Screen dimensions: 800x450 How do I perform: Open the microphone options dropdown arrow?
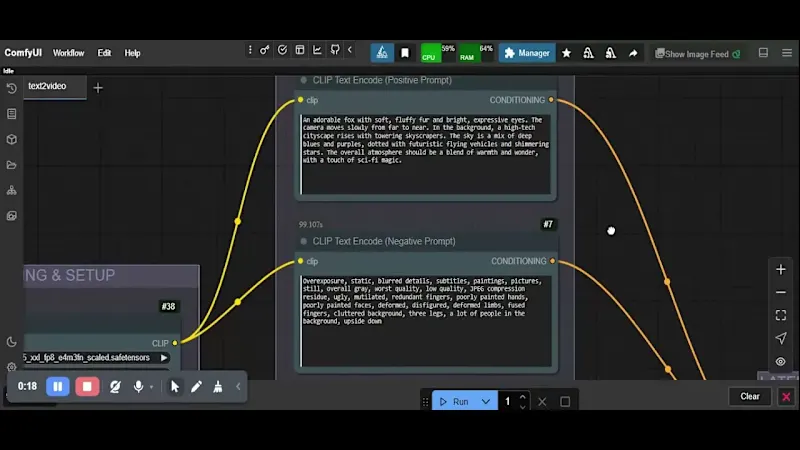pyautogui.click(x=152, y=387)
